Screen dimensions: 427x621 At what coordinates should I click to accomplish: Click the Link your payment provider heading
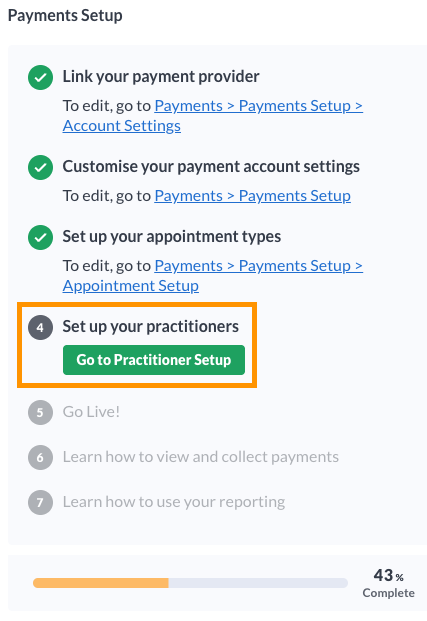click(161, 76)
